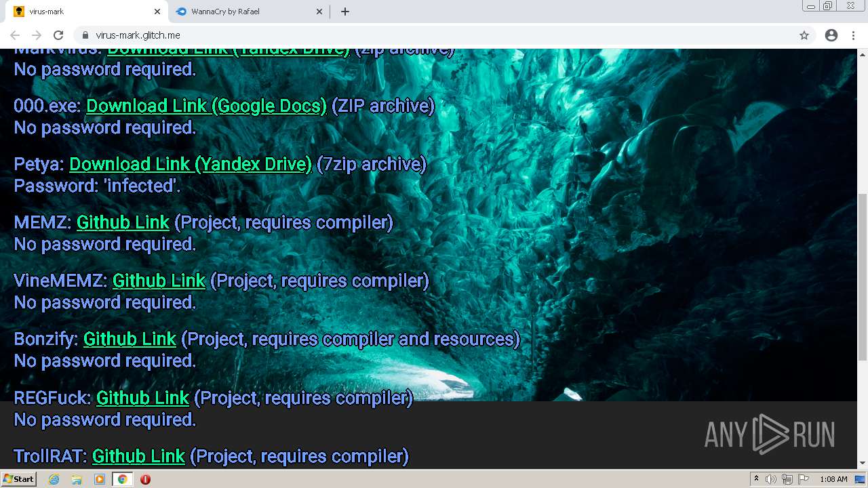Open volume control in tray

click(771, 479)
